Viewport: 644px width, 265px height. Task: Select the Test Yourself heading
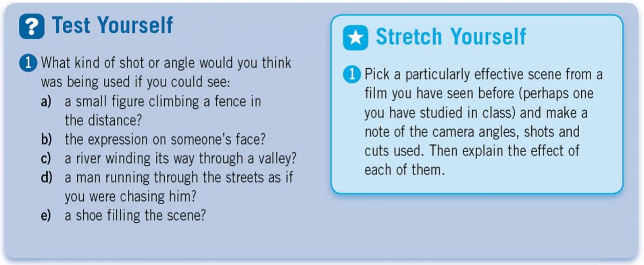(x=112, y=26)
